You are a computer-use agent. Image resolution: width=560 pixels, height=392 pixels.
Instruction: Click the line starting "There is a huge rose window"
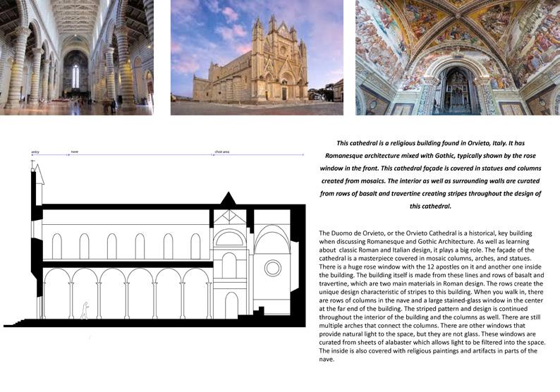click(430, 267)
